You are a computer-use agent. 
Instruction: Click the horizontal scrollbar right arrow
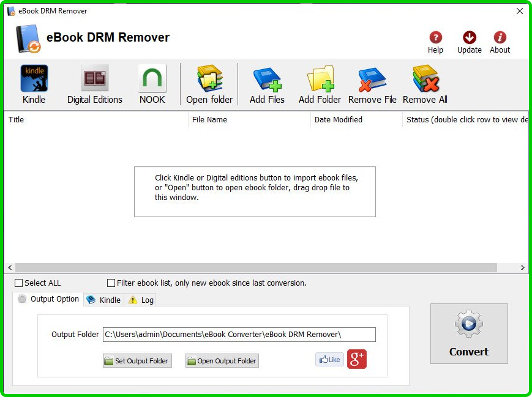tap(522, 267)
